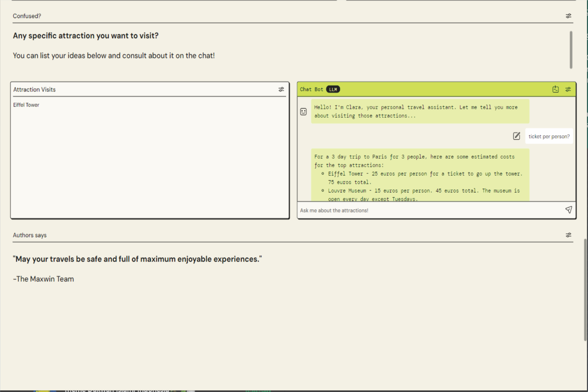Click the 'Chat Bot' panel title

[311, 90]
